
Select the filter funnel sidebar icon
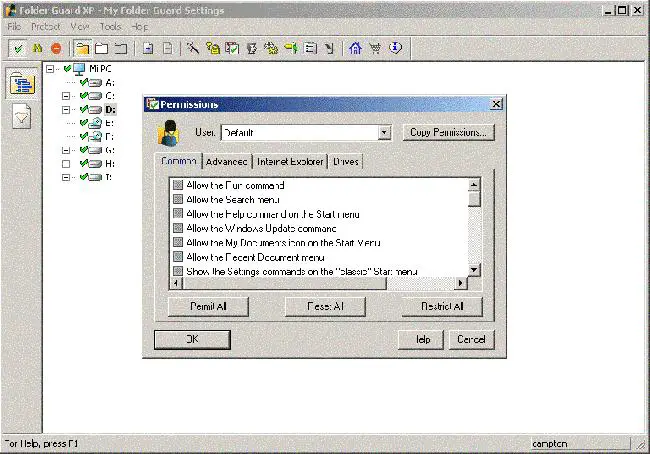[22, 117]
